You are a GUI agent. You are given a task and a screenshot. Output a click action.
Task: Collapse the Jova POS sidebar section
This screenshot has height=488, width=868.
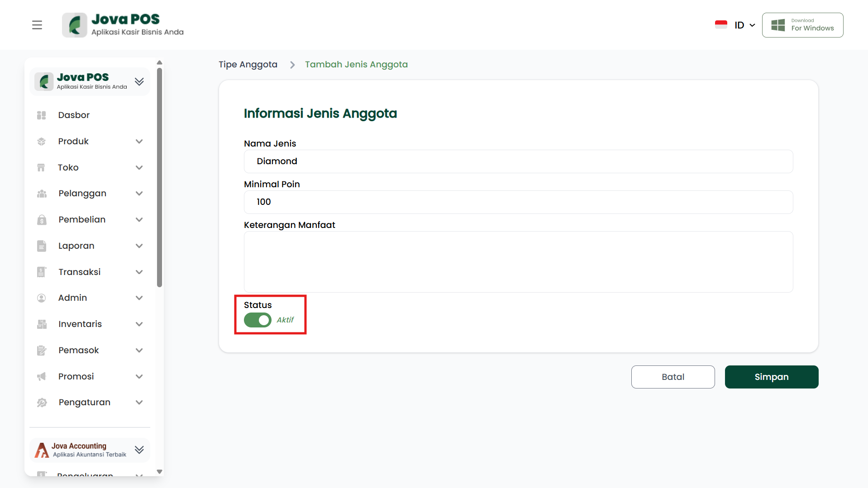[139, 81]
